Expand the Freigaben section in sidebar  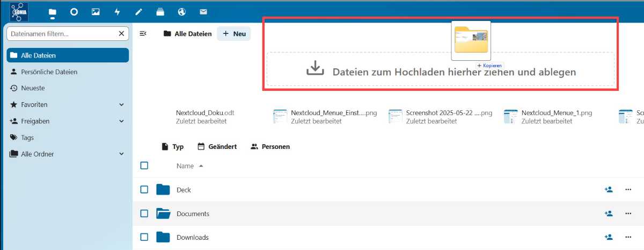click(121, 122)
